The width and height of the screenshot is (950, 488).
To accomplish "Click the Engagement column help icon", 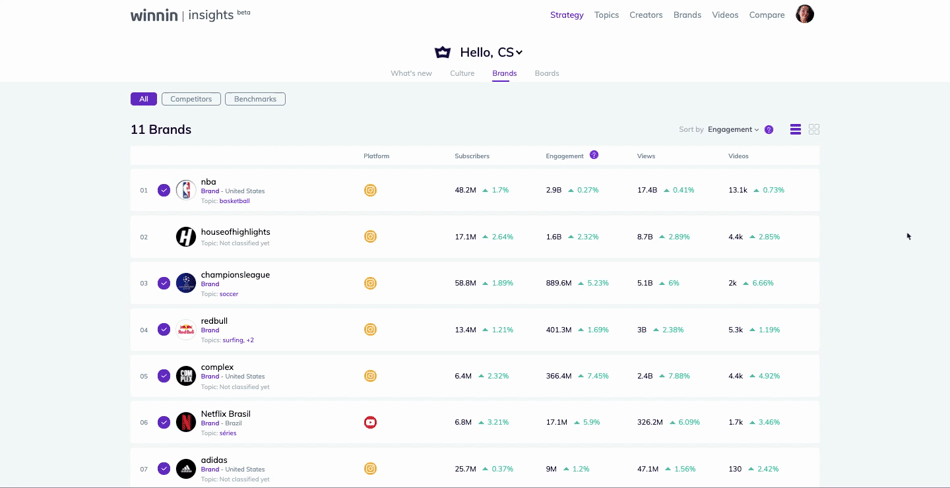I will (594, 155).
